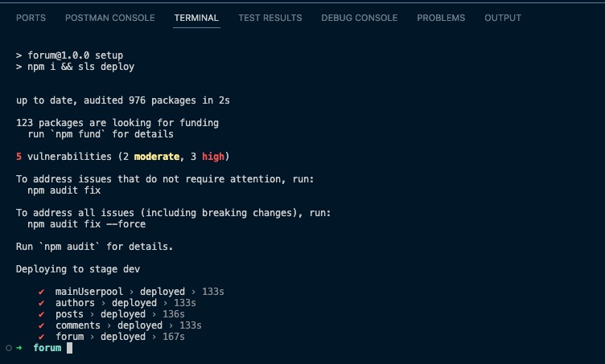
Task: Switch to the PORTS tab
Action: pos(31,18)
